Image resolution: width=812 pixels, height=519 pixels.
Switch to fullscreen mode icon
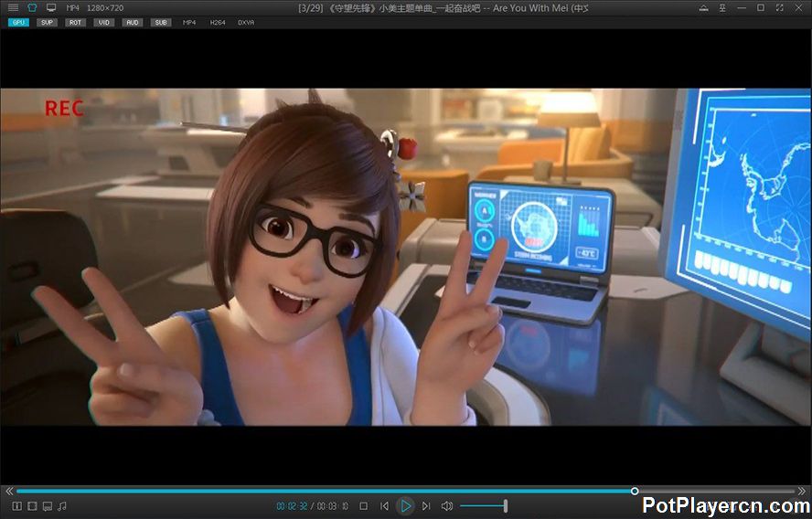click(779, 7)
